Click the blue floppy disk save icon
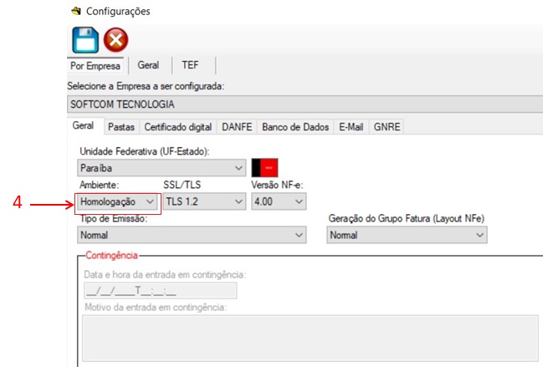Image resolution: width=543 pixels, height=392 pixels. click(85, 40)
